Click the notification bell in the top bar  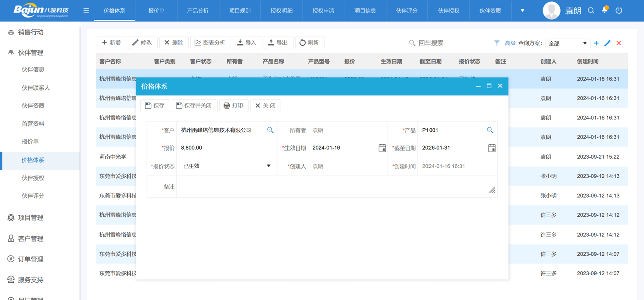(x=605, y=10)
